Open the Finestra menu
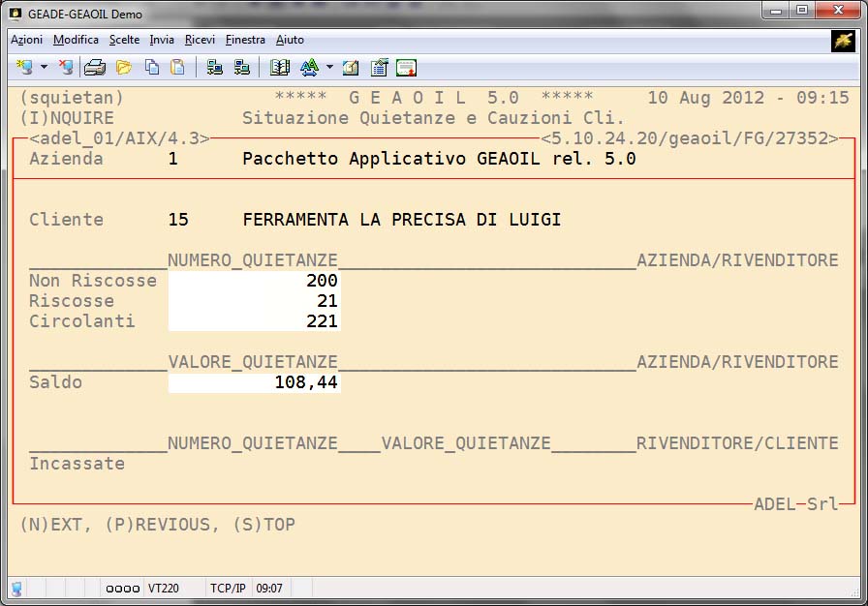The height and width of the screenshot is (606, 868). (x=245, y=40)
